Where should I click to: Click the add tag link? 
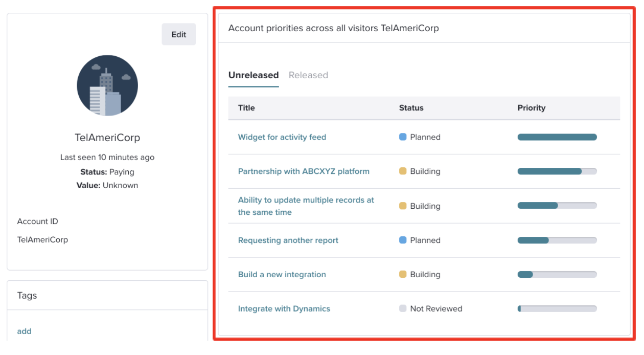click(24, 331)
